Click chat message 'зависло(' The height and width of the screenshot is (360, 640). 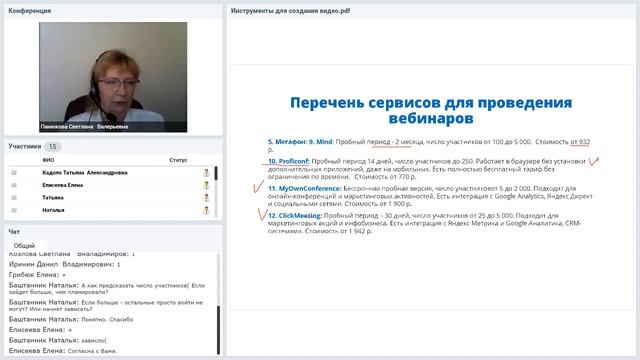coord(58,340)
